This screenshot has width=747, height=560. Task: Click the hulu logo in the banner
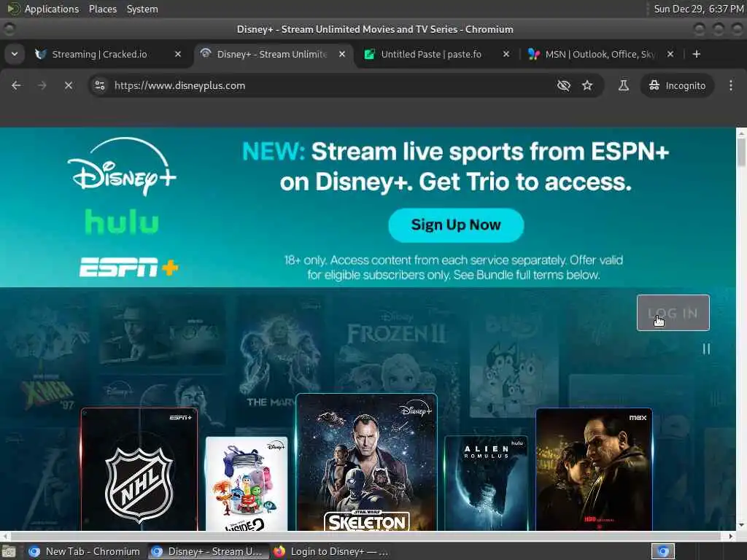tap(122, 222)
